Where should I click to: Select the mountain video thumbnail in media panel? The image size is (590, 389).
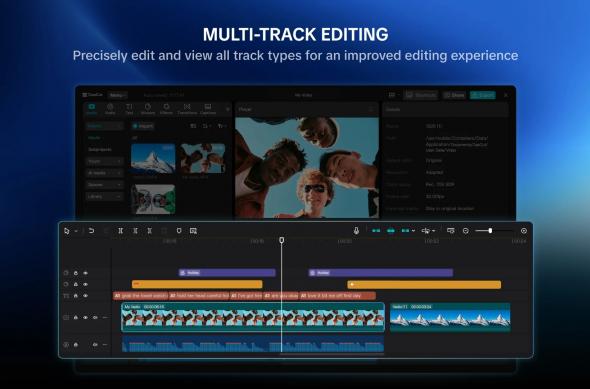tap(153, 158)
